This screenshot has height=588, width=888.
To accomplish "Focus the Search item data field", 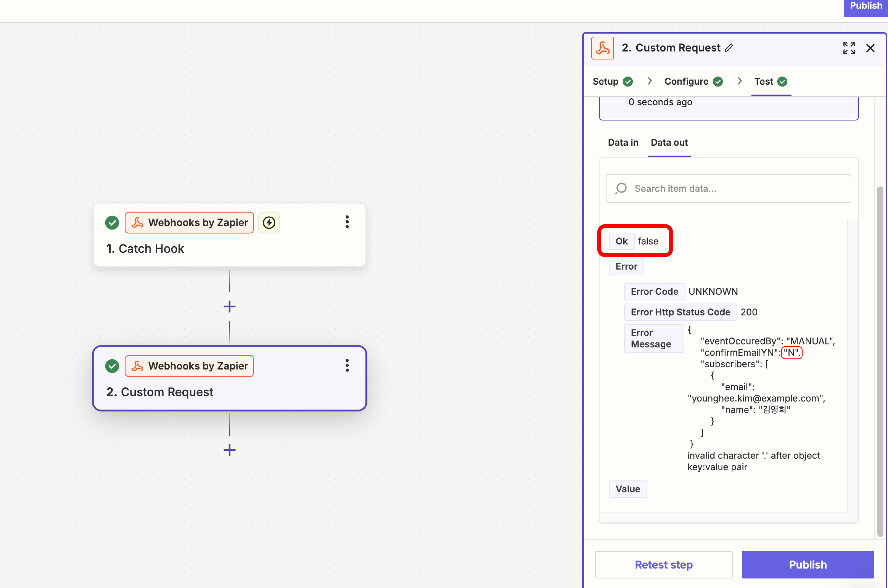I will (728, 188).
